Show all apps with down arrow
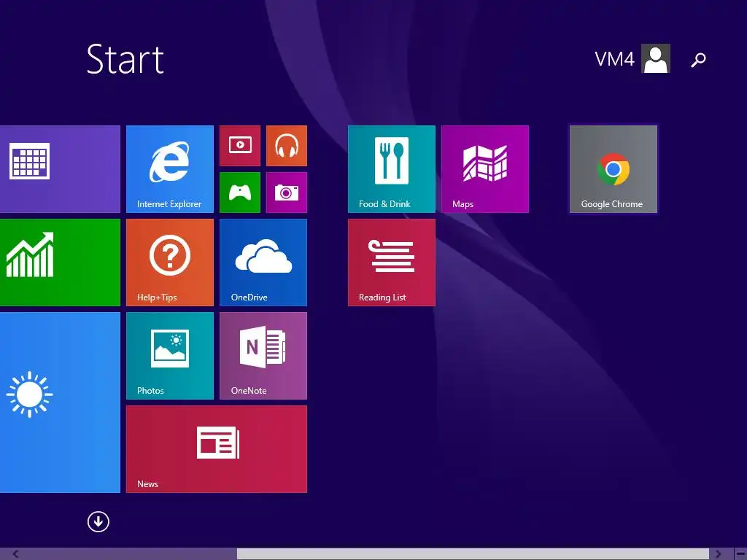This screenshot has height=560, width=747. coord(98,522)
